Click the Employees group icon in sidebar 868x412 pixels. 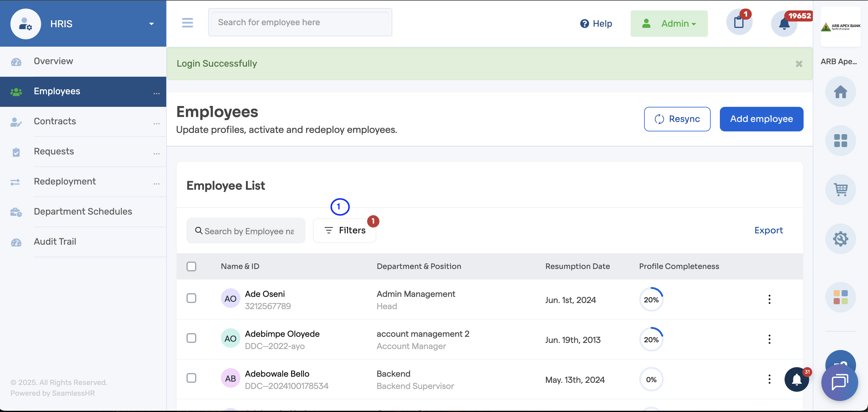16,92
